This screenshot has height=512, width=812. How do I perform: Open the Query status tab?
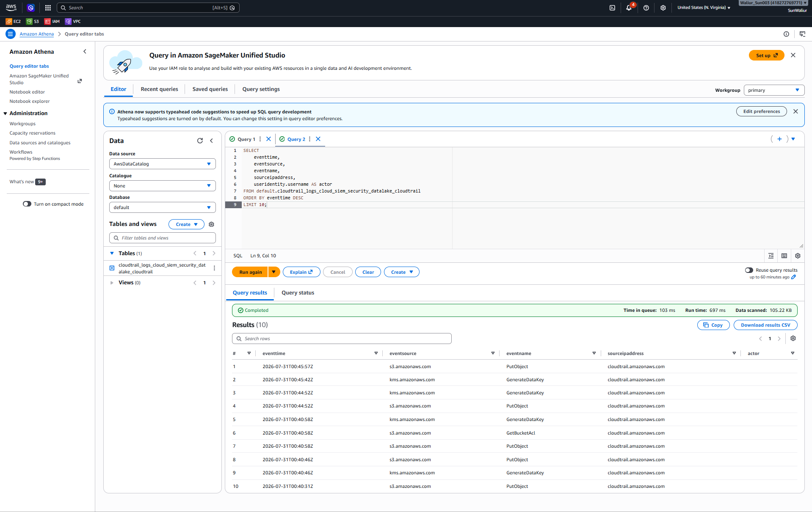tap(298, 293)
